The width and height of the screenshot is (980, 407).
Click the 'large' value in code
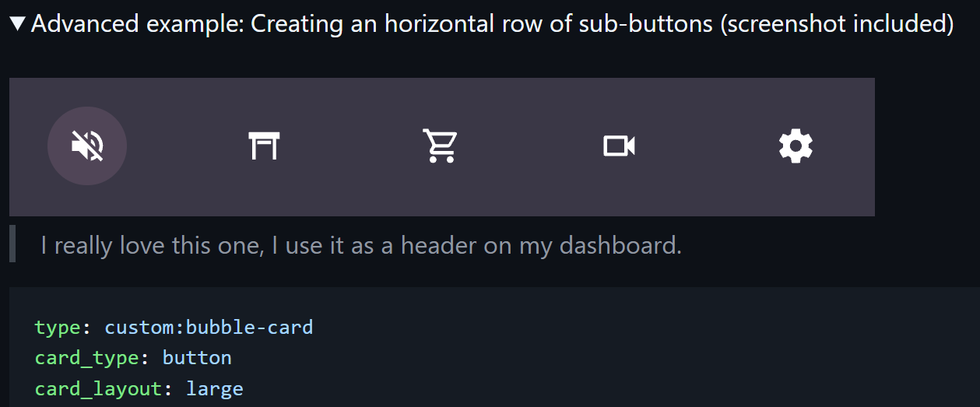pyautogui.click(x=214, y=388)
